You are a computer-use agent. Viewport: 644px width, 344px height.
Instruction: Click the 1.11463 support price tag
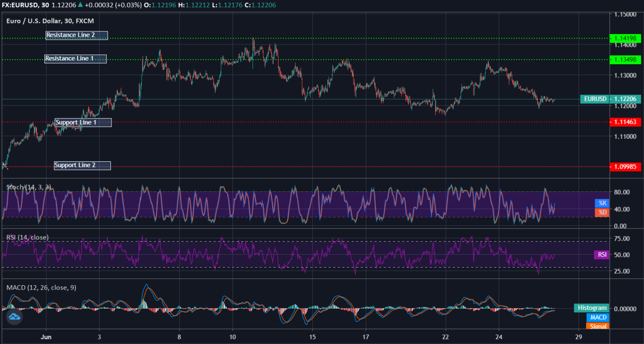pos(625,122)
